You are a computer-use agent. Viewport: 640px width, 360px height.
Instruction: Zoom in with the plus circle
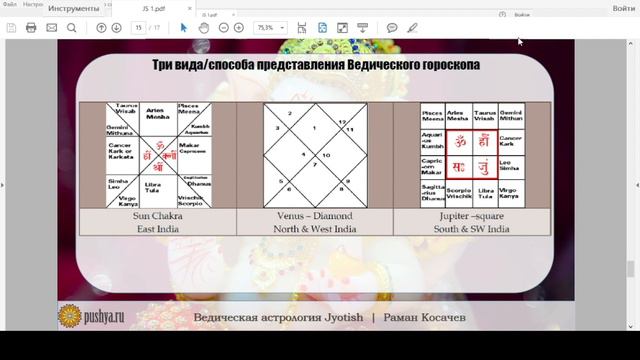pyautogui.click(x=239, y=28)
